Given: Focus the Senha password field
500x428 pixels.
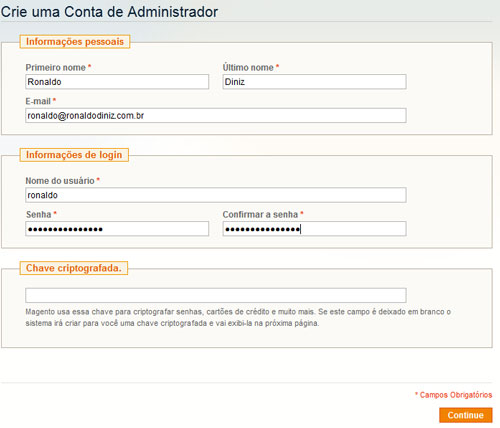Looking at the screenshot, I should coord(117,229).
